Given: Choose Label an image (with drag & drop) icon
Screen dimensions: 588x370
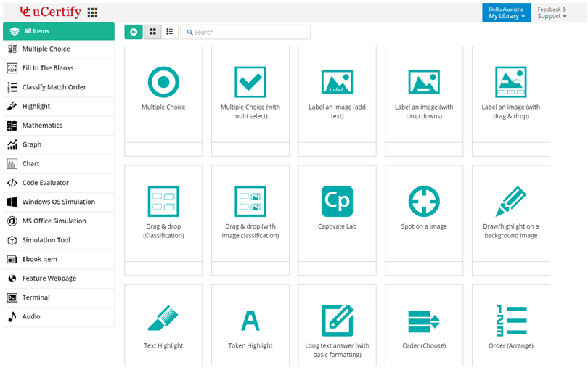Looking at the screenshot, I should click(511, 82).
